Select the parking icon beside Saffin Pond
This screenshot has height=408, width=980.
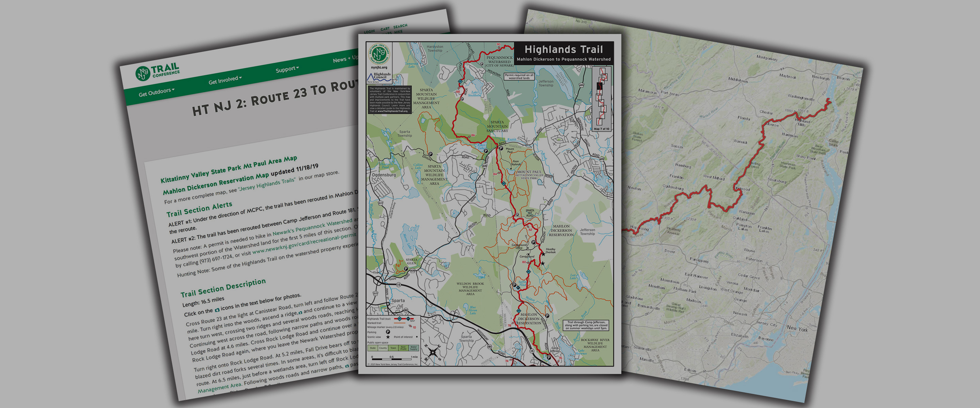point(514,285)
